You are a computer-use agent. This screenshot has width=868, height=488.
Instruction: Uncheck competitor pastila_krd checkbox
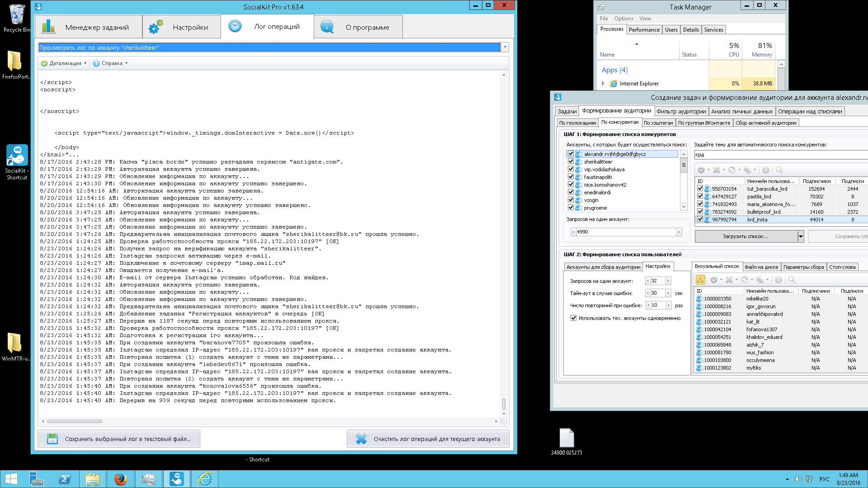[700, 196]
